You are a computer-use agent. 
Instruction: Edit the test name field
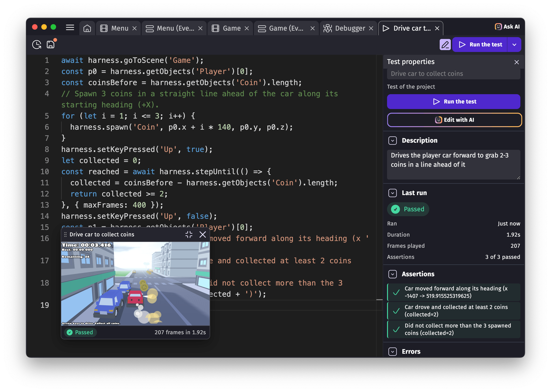tap(454, 74)
